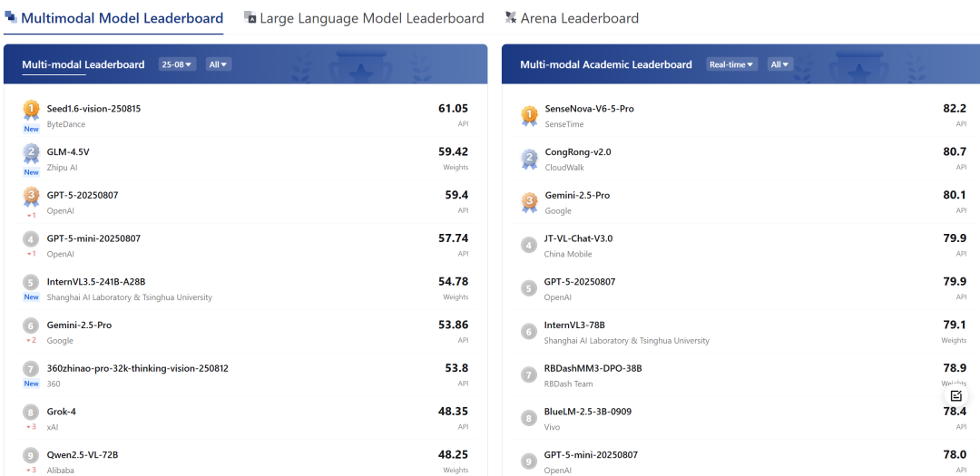Open the JT-VL-Chat-V3.0 model link
Screen dimensions: 980x476
coord(578,238)
